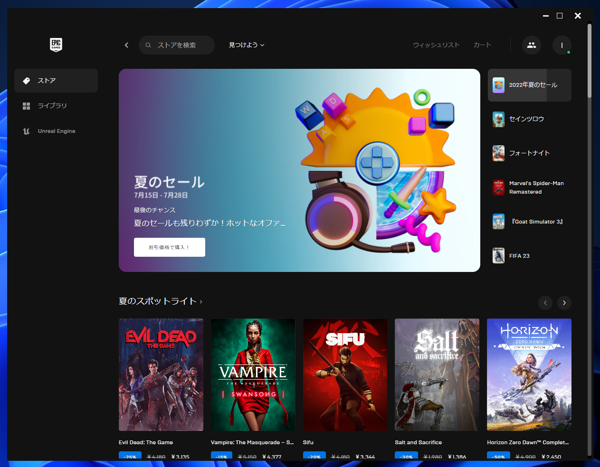Select フォートナイト in featured list
Screen dimensions: 600x467
pyautogui.click(x=529, y=153)
